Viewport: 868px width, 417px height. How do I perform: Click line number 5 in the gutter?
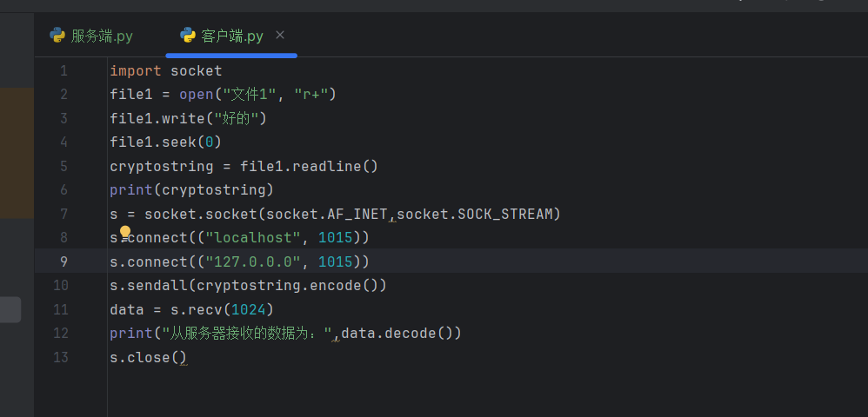click(x=63, y=167)
